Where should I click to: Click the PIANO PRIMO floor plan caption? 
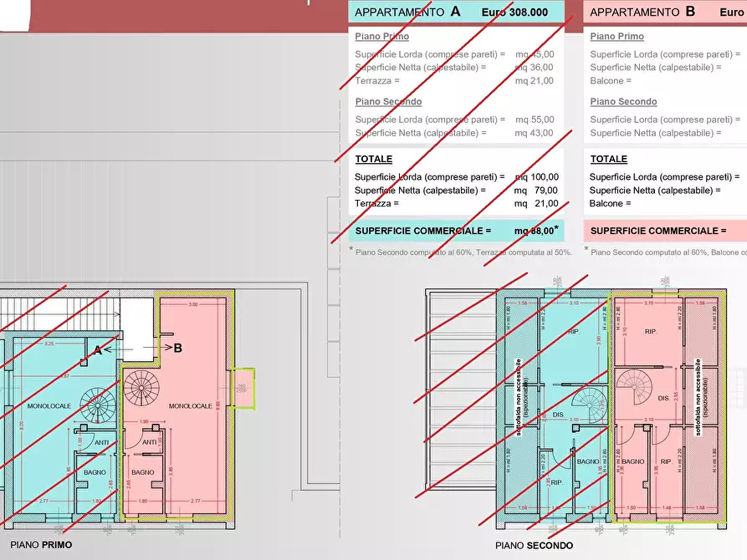pyautogui.click(x=41, y=545)
